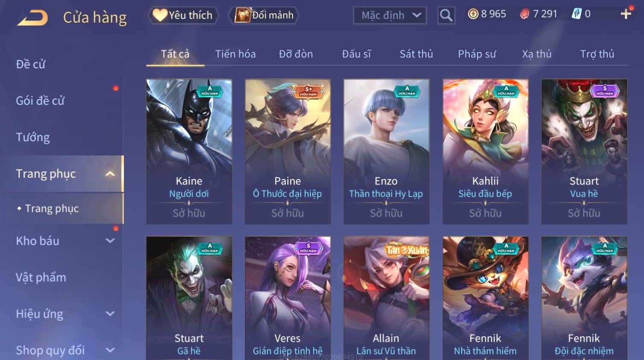This screenshot has height=360, width=644.
Task: Select the Tiến hóa tab
Action: click(235, 54)
